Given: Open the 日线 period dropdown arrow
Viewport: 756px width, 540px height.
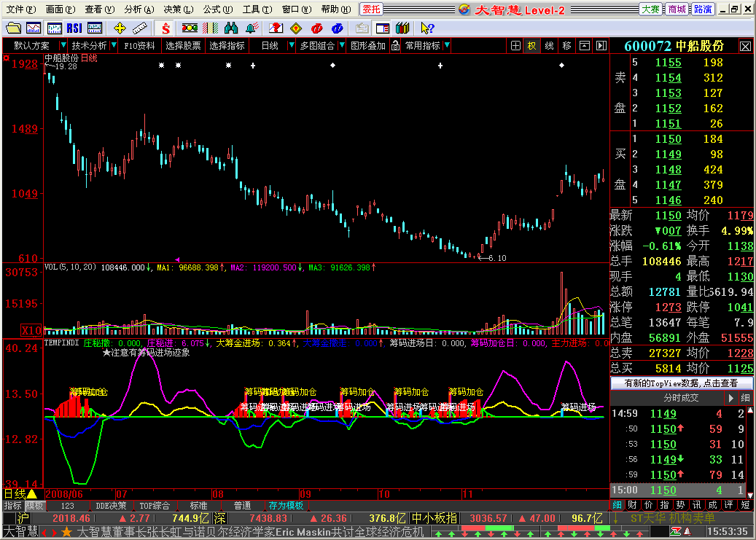Looking at the screenshot, I should 291,45.
